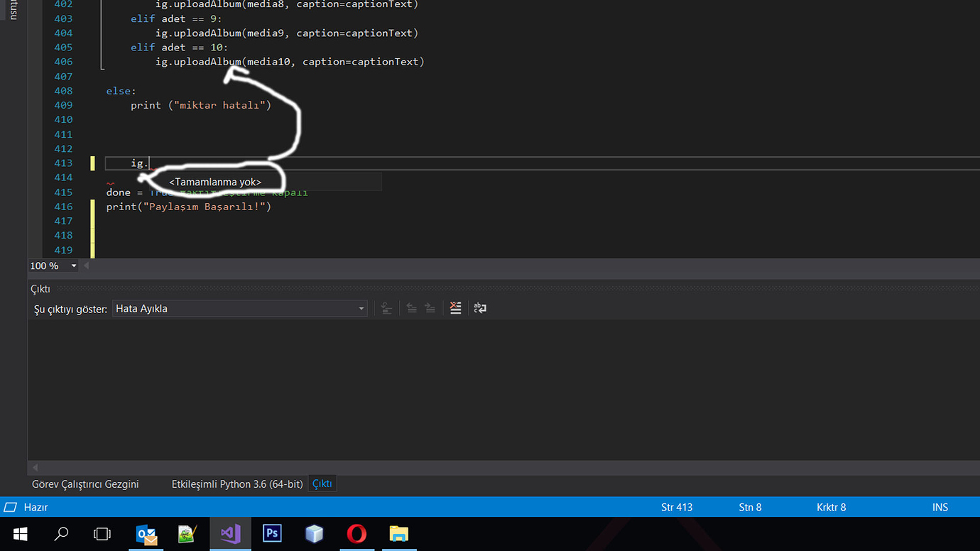The image size is (980, 551).
Task: Expand the 100 % zoom level dropdown
Action: (x=73, y=266)
